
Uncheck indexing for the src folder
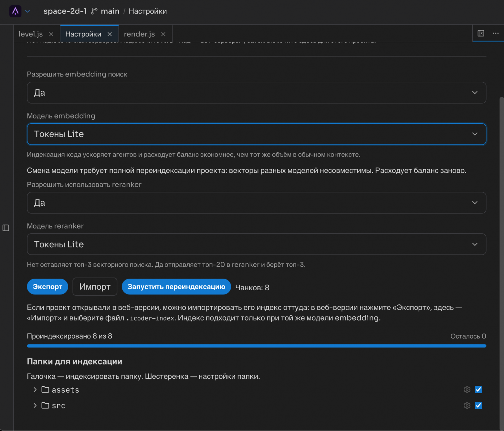tap(478, 405)
